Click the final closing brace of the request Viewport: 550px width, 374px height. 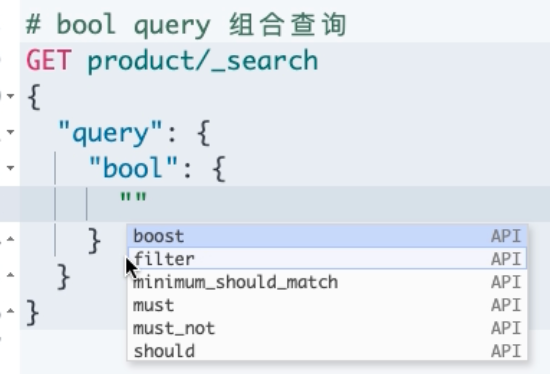pyautogui.click(x=33, y=312)
